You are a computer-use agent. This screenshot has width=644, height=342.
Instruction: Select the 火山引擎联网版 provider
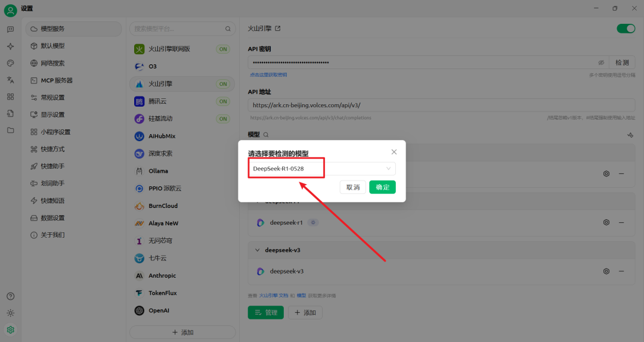[x=182, y=49]
